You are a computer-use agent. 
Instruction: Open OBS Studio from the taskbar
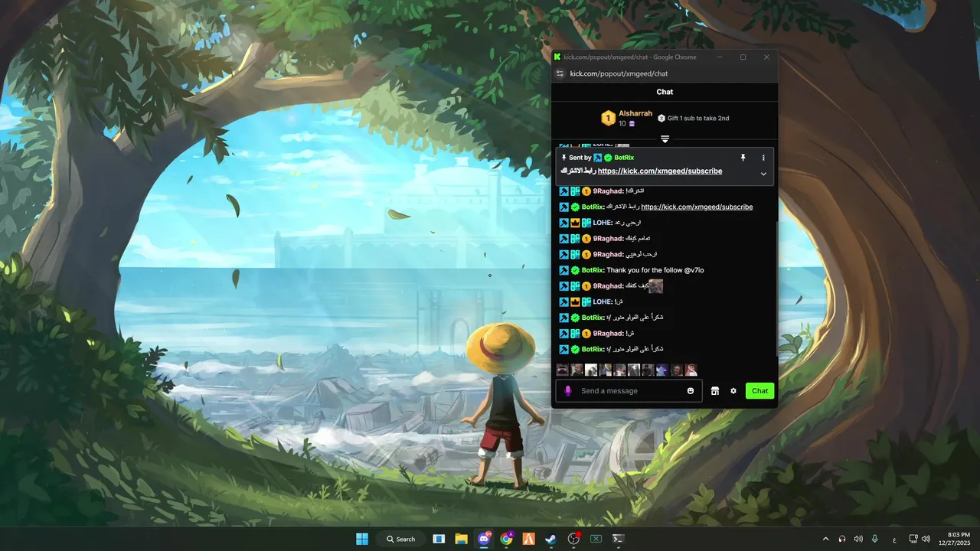(573, 539)
